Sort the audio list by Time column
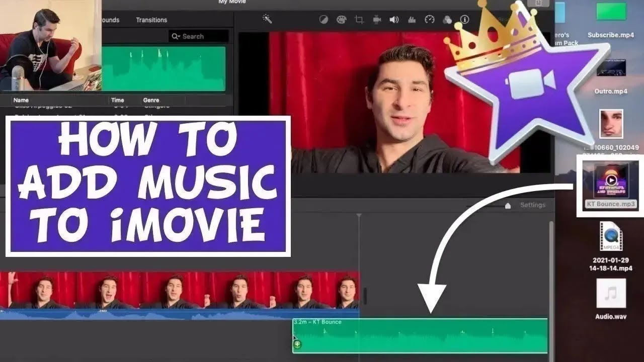The width and height of the screenshot is (644, 362). 117,100
